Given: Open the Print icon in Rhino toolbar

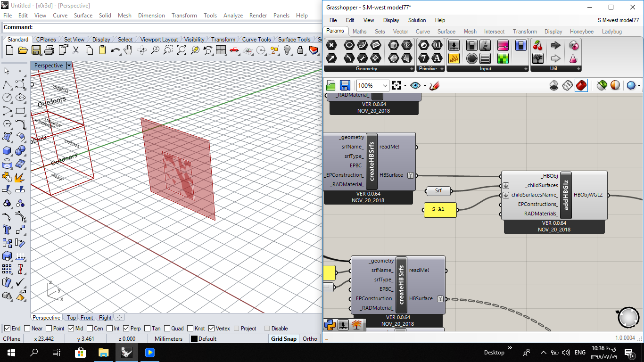Looking at the screenshot, I should 50,50.
